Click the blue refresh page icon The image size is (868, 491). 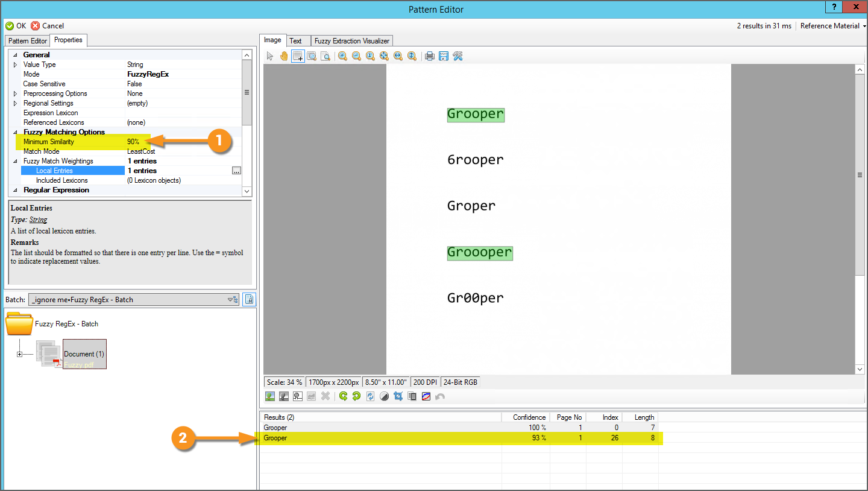click(x=370, y=396)
